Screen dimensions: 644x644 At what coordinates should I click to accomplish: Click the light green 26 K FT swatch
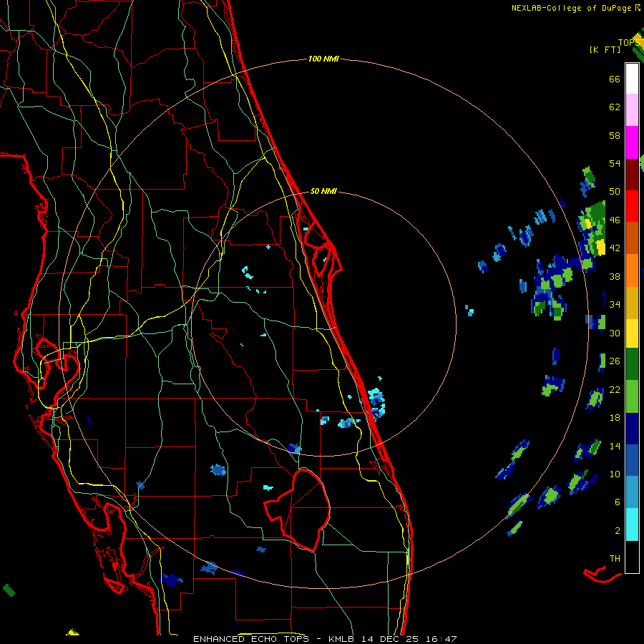[x=632, y=396]
